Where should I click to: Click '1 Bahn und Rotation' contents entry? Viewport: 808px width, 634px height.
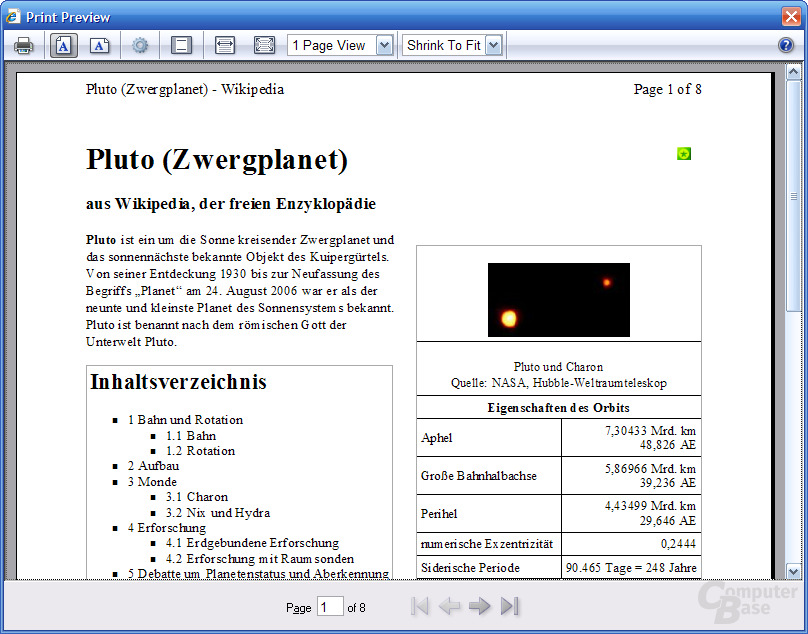(x=186, y=420)
